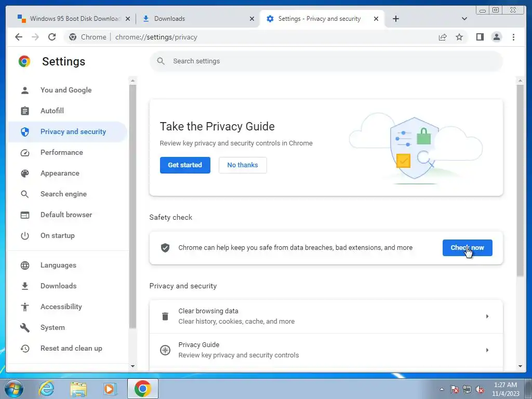Open Windows Media Player from the taskbar
This screenshot has height=399, width=532.
(109, 389)
